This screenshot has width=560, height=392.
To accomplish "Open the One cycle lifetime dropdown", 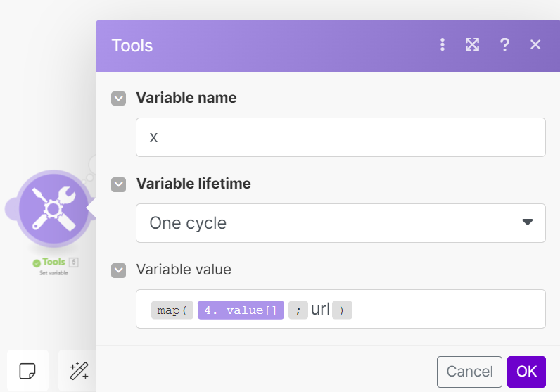I will pos(331,223).
